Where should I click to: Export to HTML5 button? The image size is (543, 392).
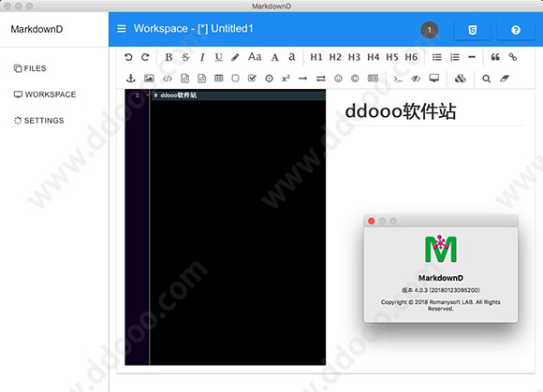click(x=473, y=30)
